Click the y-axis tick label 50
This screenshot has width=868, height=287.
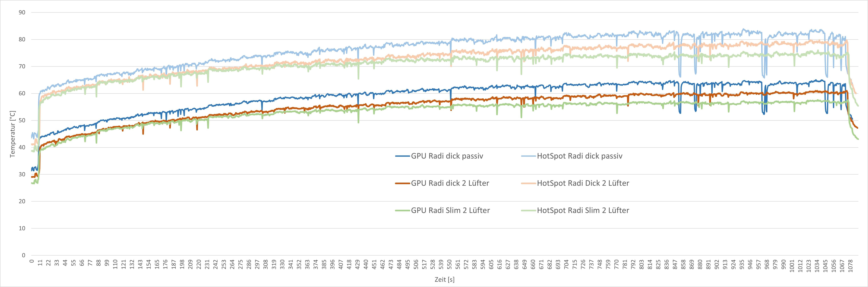click(x=22, y=120)
